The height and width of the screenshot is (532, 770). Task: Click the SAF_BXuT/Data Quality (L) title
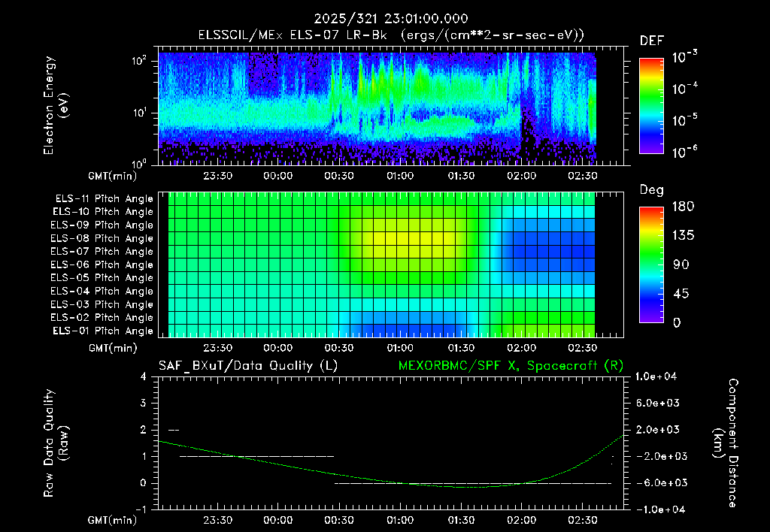(248, 366)
